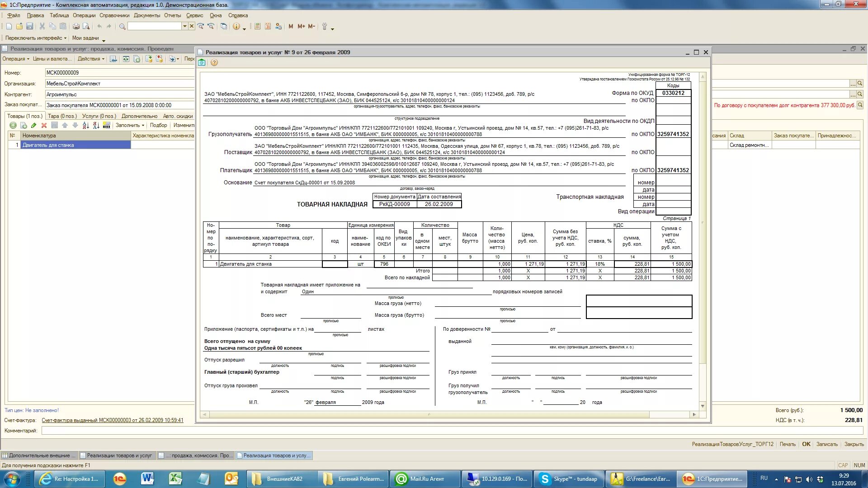This screenshot has width=868, height=488.
Task: Click the print form vertical scrollbar
Action: (x=703, y=241)
